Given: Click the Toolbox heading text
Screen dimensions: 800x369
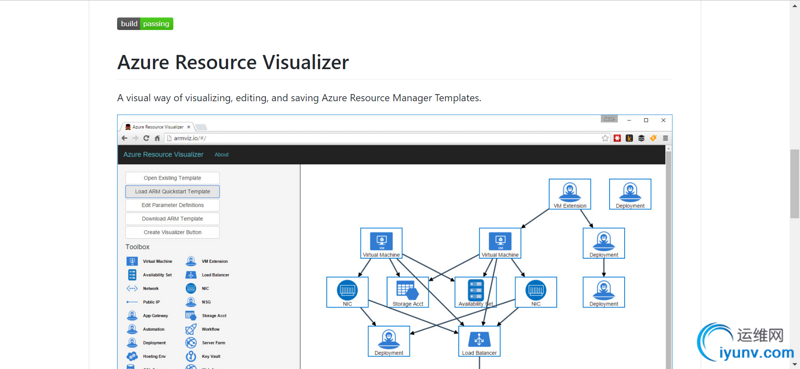Looking at the screenshot, I should (x=138, y=247).
